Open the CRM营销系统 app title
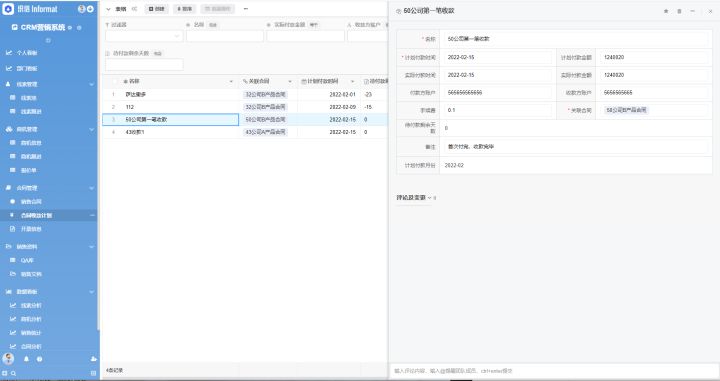Screen dimensions: 720x381 (42, 28)
